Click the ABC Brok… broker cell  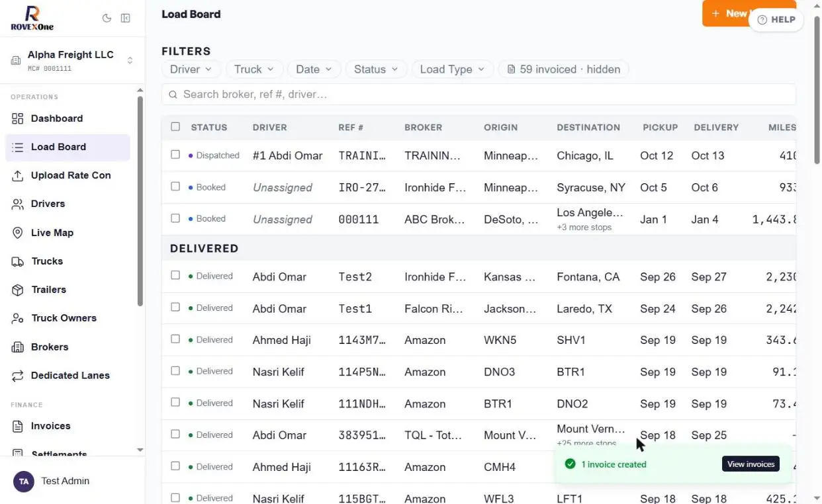coord(435,219)
